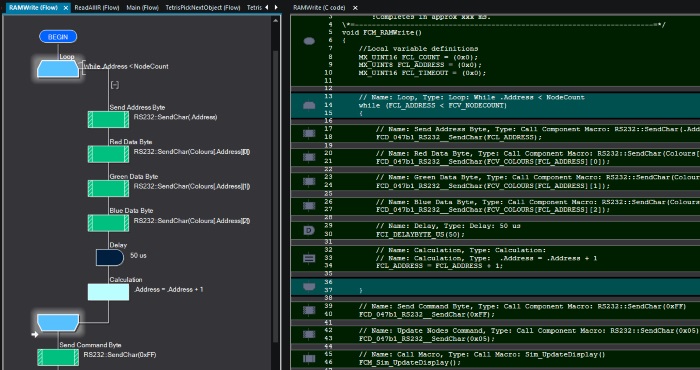700x370 pixels.
Task: Select the RAMWrite (Flow) tab
Action: [x=33, y=8]
